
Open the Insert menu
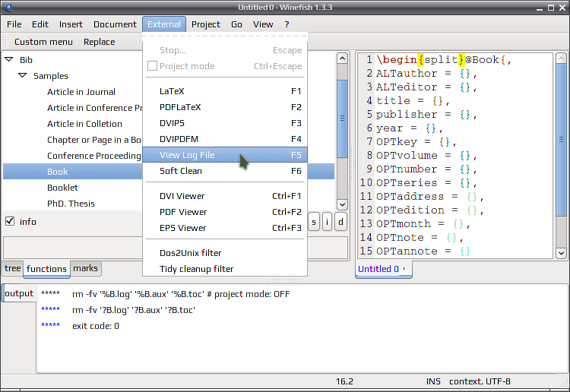pos(71,24)
